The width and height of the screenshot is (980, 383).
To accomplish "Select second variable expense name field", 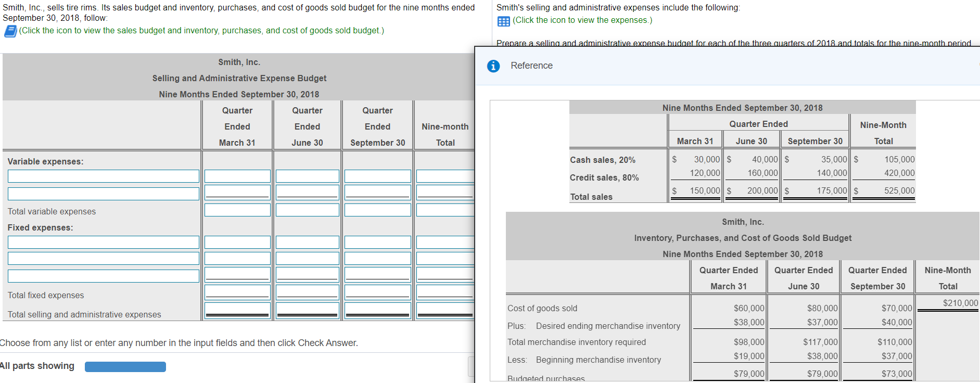I will [x=104, y=194].
